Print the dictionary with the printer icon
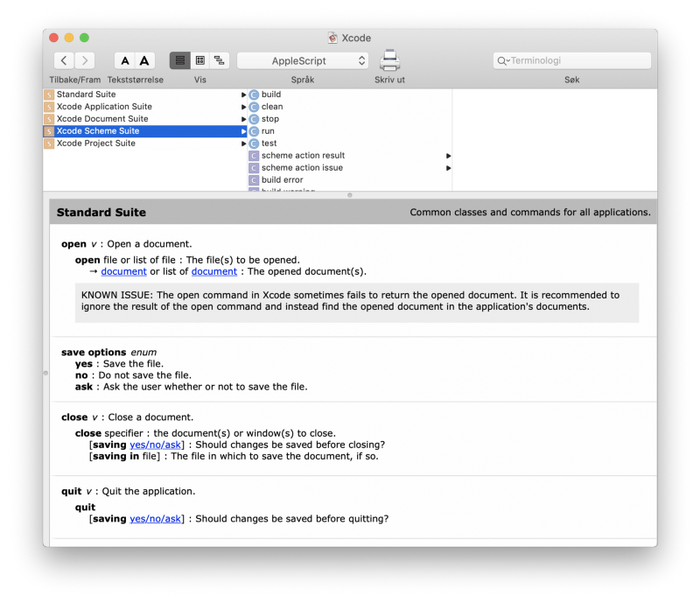This screenshot has width=700, height=603. click(x=389, y=60)
